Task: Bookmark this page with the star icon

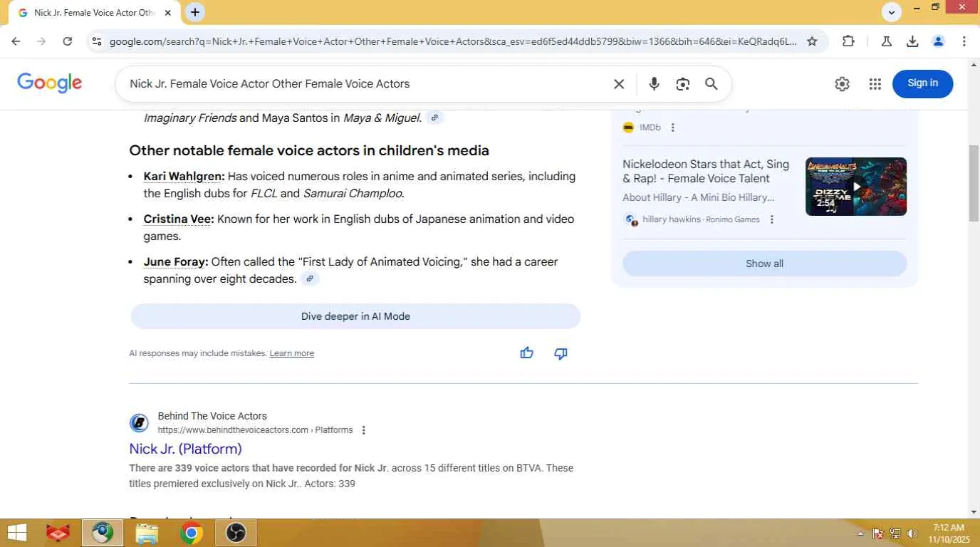Action: tap(812, 41)
